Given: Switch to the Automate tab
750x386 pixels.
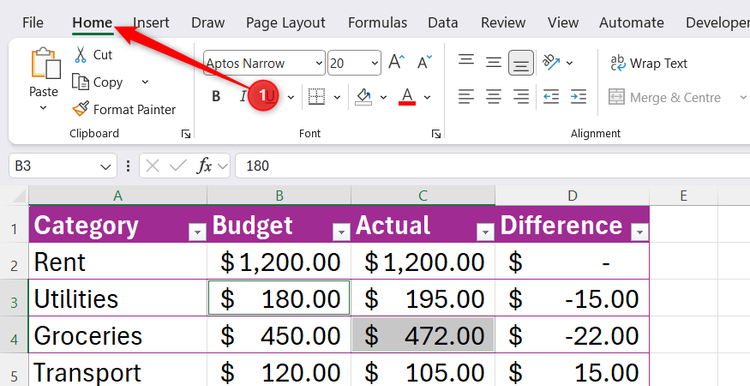Looking at the screenshot, I should point(631,22).
